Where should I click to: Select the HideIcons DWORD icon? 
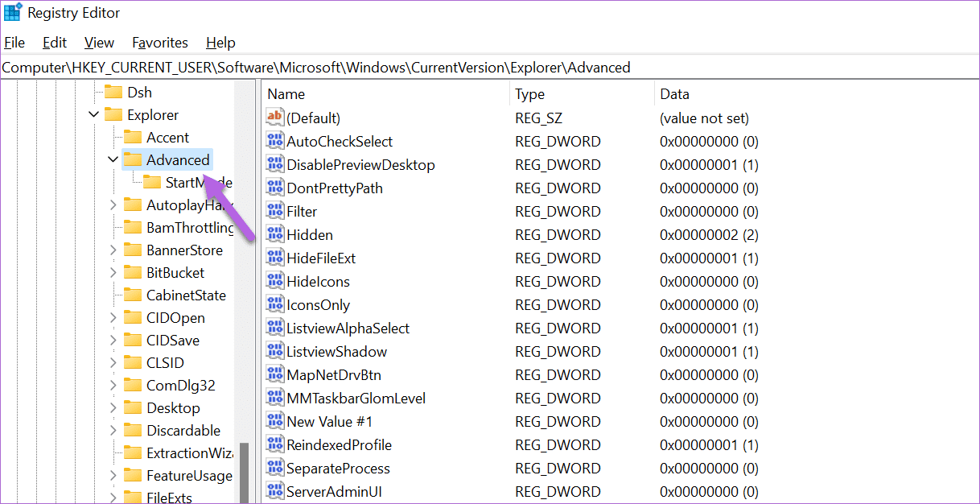[x=275, y=282]
